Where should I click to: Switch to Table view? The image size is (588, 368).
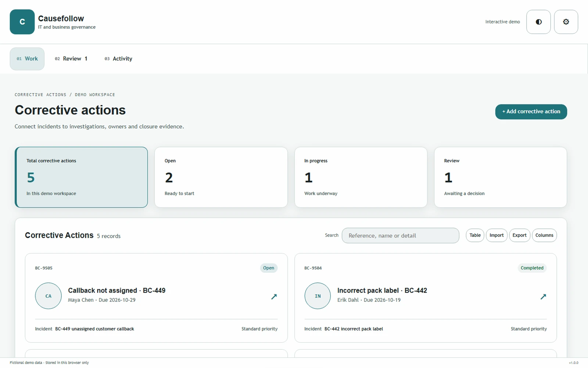pos(475,236)
